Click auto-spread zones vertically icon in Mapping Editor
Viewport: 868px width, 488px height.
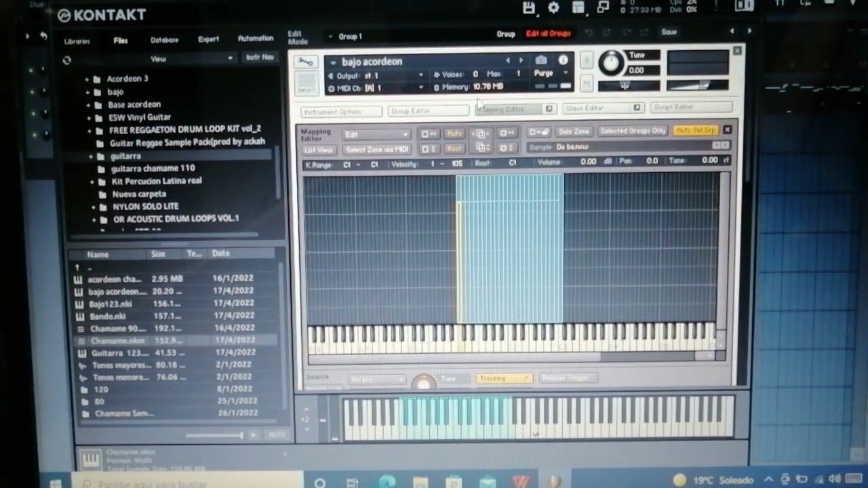coord(429,148)
